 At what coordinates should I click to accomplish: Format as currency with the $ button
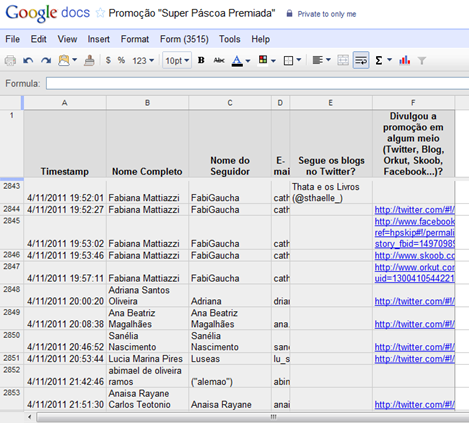(108, 60)
